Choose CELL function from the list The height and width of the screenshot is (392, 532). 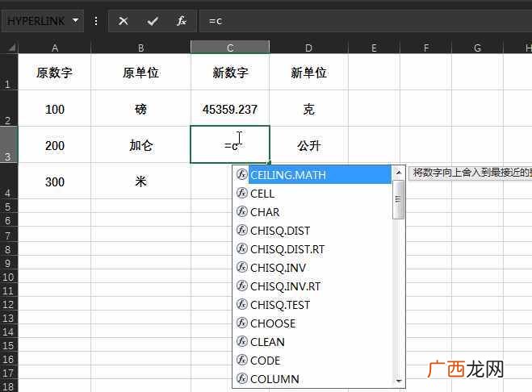(x=262, y=194)
